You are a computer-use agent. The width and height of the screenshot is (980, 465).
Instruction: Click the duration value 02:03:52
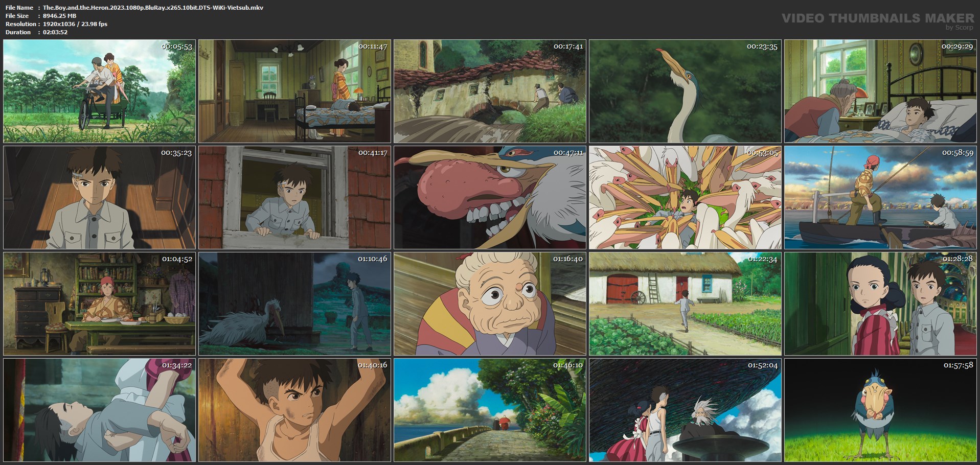[55, 32]
